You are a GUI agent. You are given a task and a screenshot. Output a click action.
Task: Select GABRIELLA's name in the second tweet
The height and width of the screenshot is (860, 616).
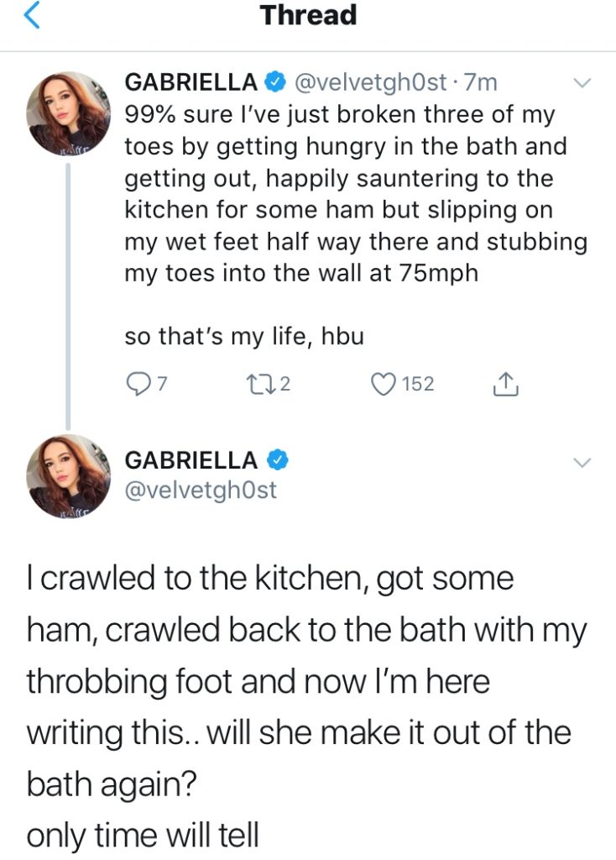[x=191, y=460]
